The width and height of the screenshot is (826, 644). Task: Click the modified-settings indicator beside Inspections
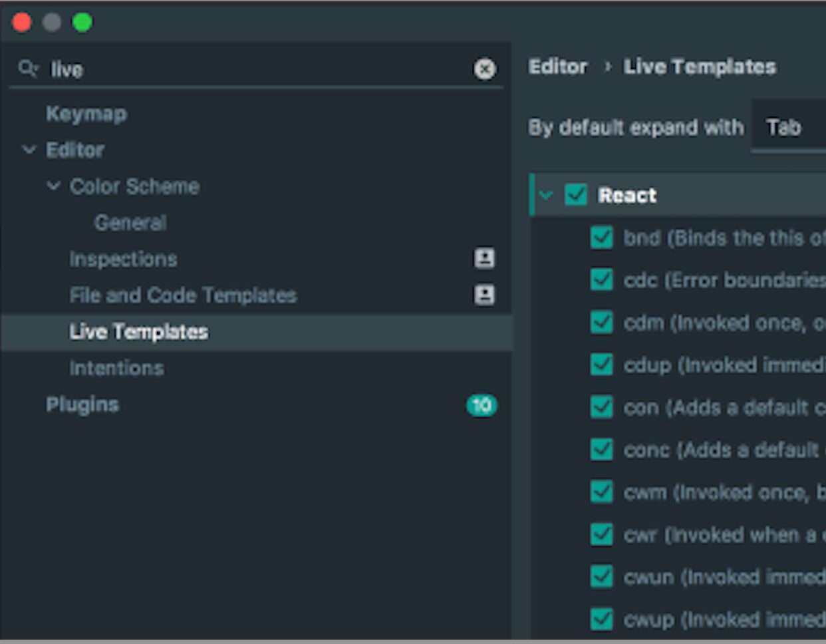[x=485, y=259]
